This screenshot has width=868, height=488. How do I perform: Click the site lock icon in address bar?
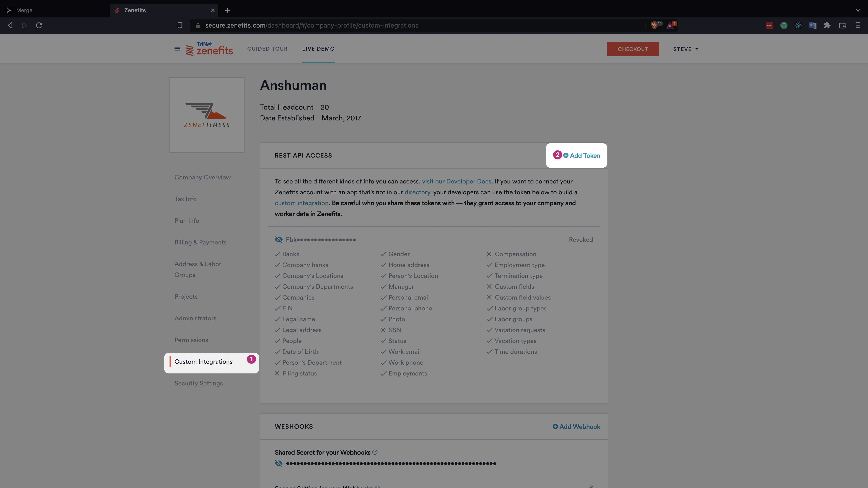pyautogui.click(x=198, y=25)
